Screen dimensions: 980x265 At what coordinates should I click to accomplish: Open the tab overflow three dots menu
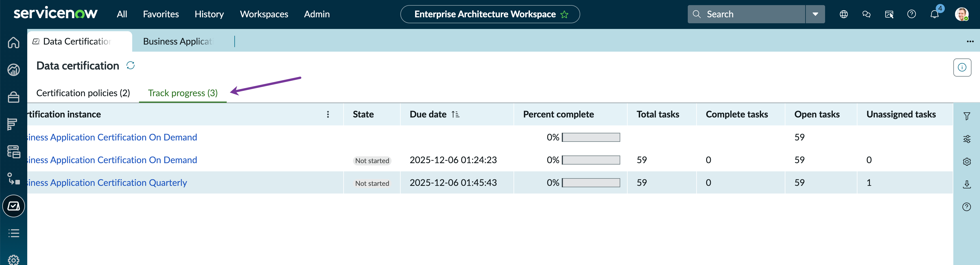tap(970, 41)
